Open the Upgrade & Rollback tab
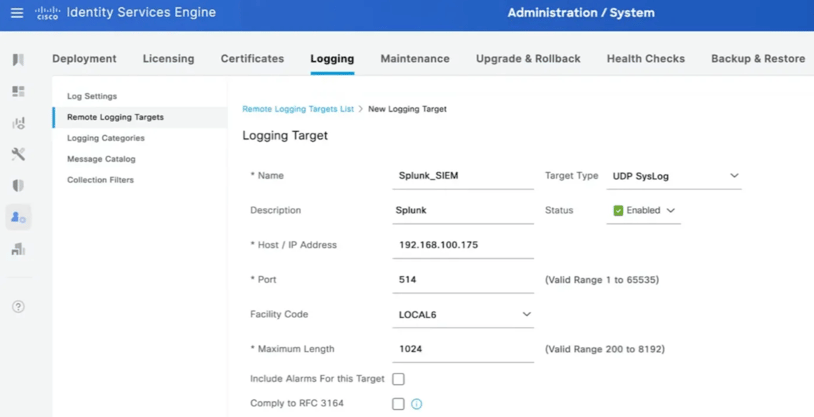814x417 pixels. [x=528, y=59]
